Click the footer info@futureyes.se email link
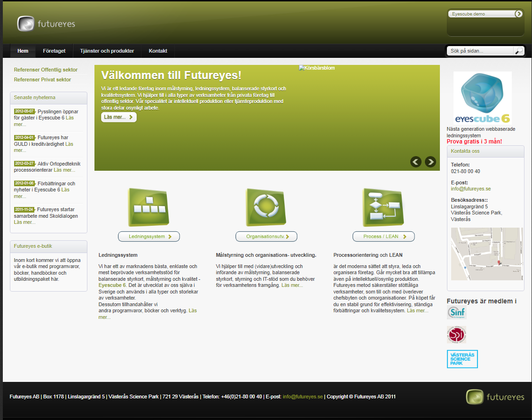Viewport: 532px width, 420px height. click(x=303, y=396)
